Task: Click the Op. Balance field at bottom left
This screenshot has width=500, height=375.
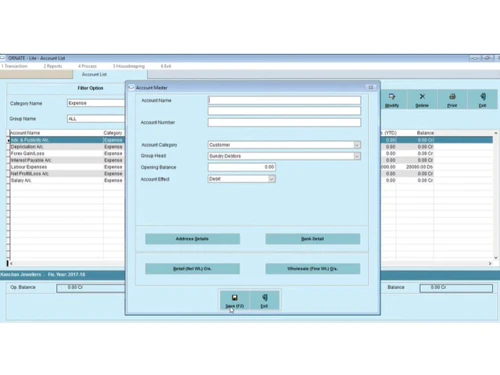Action: coord(91,288)
